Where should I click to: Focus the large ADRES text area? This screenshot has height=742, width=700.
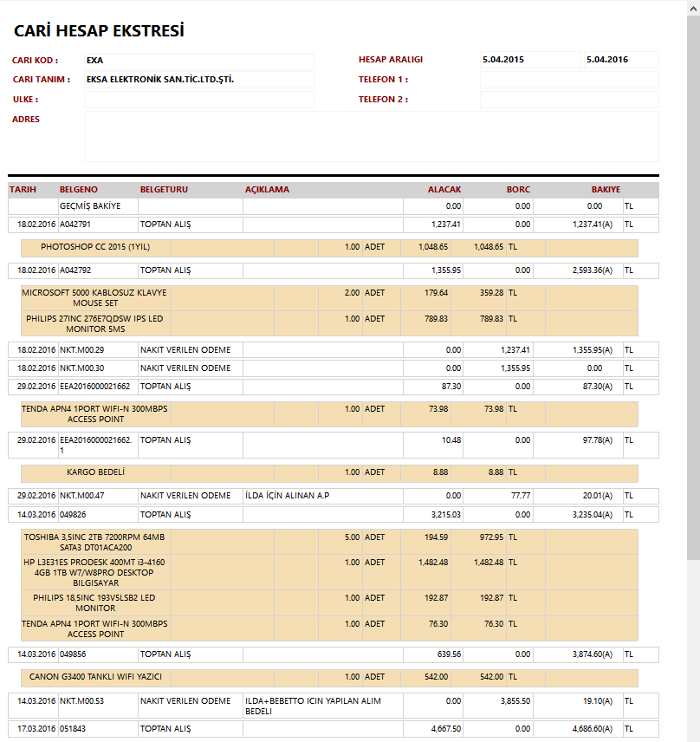pyautogui.click(x=371, y=136)
